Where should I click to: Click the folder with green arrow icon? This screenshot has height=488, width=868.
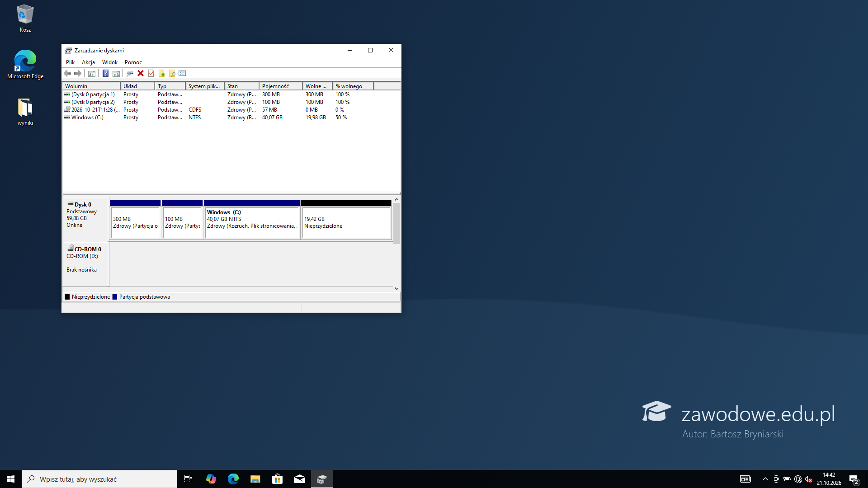161,74
